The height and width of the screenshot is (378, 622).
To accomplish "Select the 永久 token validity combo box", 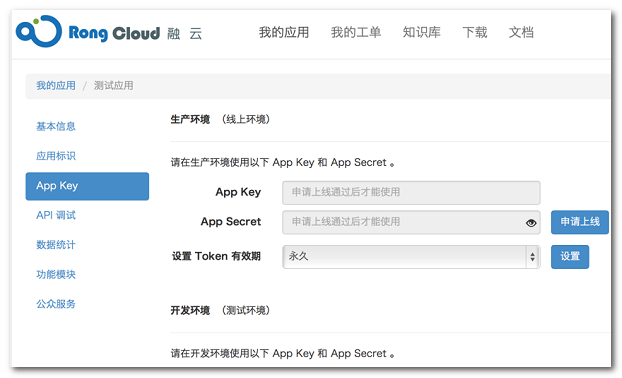I will pos(411,257).
